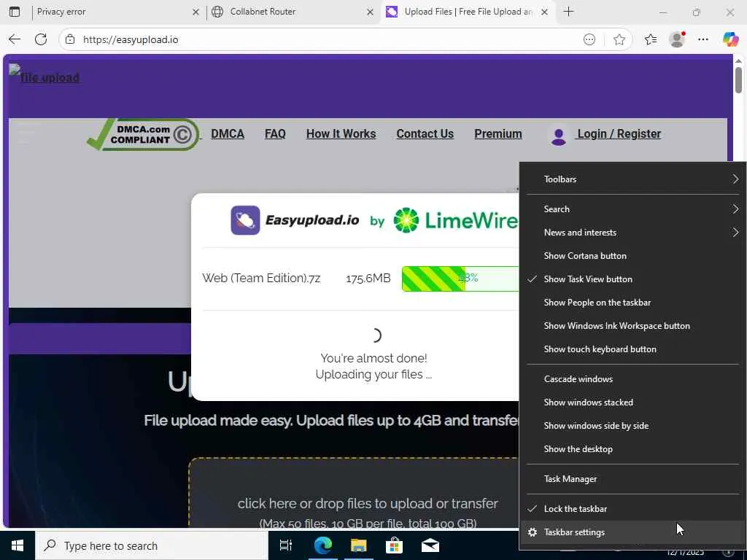The height and width of the screenshot is (560, 747).
Task: Click the green upload progress bar
Action: coord(460,279)
